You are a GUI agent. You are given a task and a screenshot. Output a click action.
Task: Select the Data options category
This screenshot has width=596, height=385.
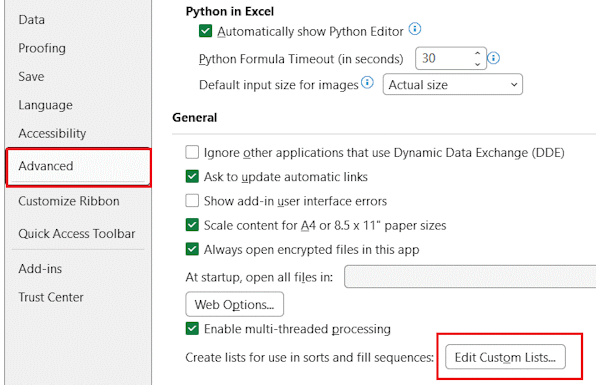pos(32,20)
